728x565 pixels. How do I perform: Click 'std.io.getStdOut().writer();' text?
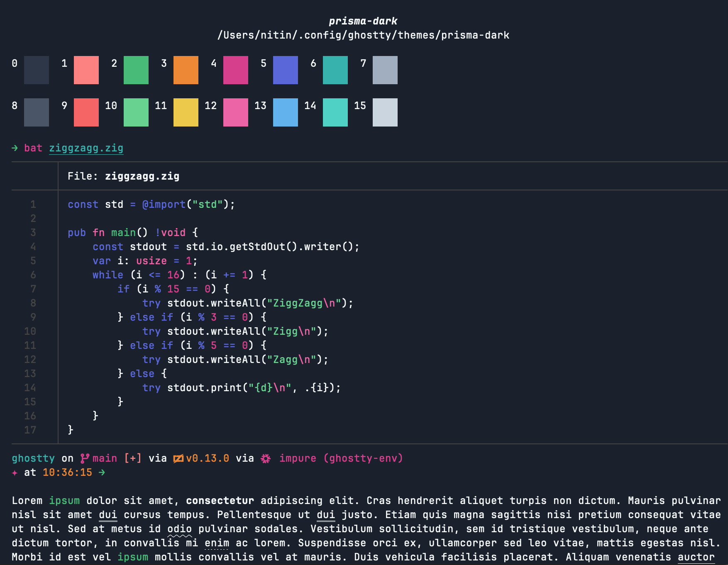point(273,247)
